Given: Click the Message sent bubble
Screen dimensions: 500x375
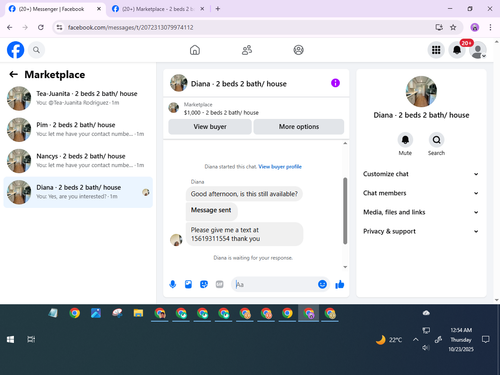Looking at the screenshot, I should [211, 211].
